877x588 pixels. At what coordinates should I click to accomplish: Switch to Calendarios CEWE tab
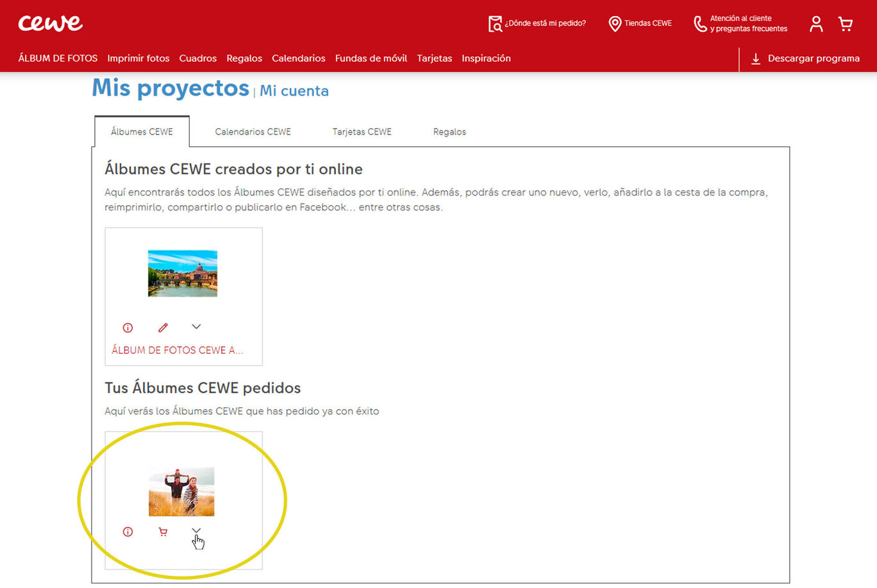point(253,132)
